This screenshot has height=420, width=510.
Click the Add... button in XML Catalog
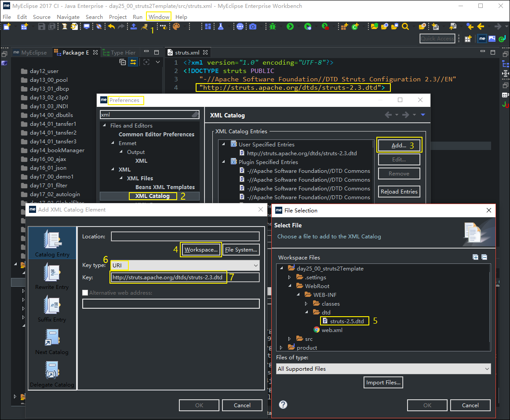399,145
